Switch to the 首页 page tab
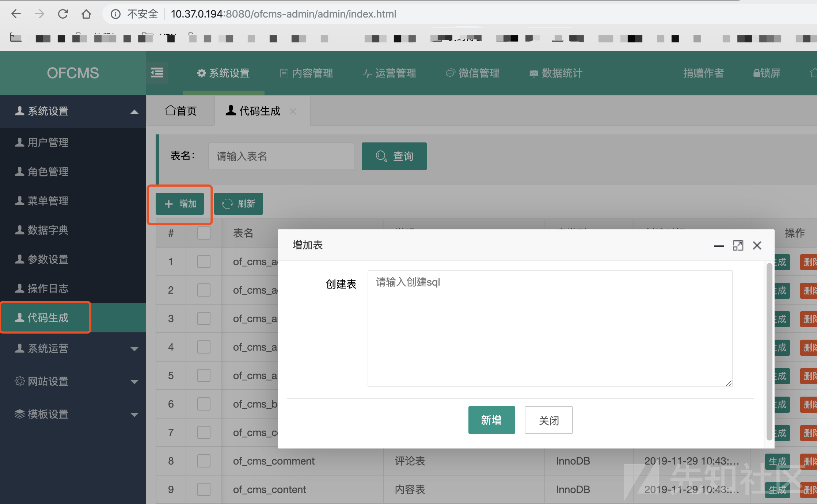 coord(180,111)
